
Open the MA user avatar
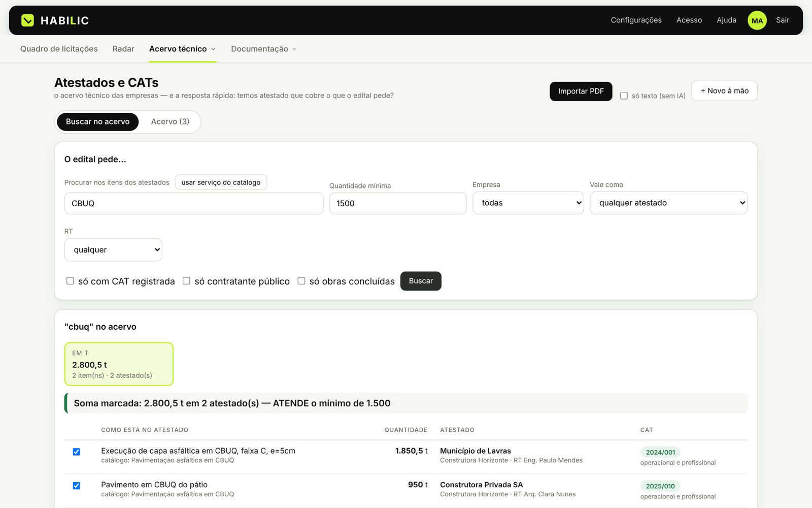tap(757, 20)
